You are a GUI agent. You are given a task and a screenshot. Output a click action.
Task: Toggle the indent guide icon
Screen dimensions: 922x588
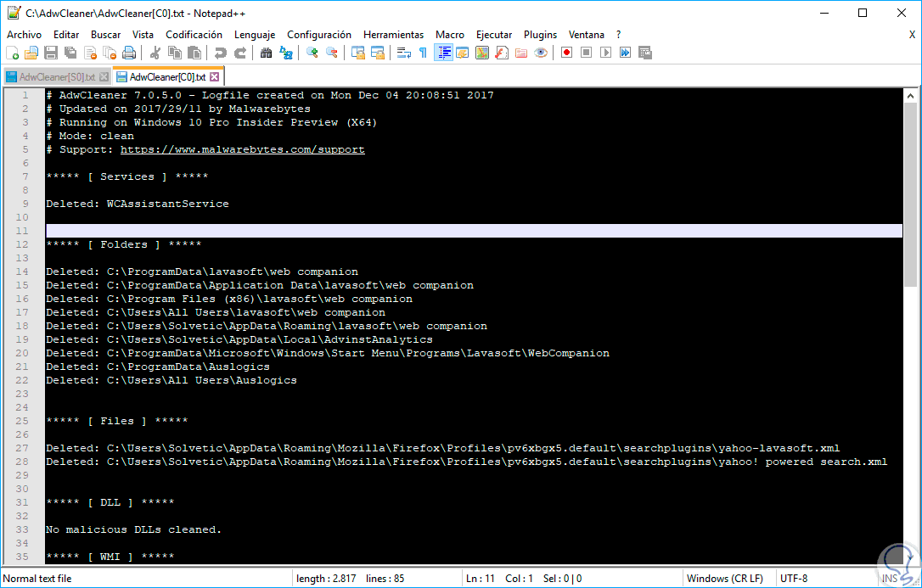(x=443, y=53)
